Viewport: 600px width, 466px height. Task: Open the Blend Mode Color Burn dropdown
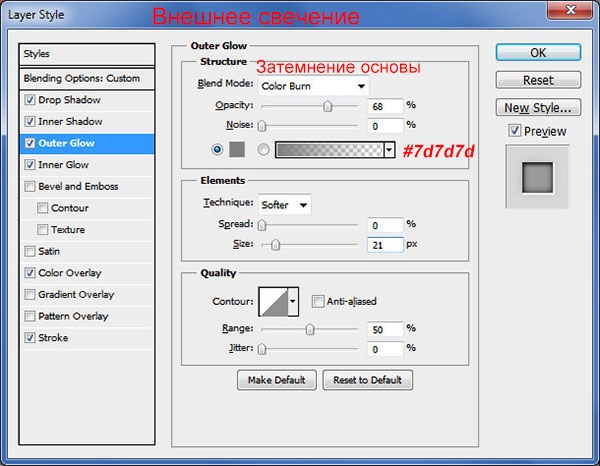click(x=313, y=86)
